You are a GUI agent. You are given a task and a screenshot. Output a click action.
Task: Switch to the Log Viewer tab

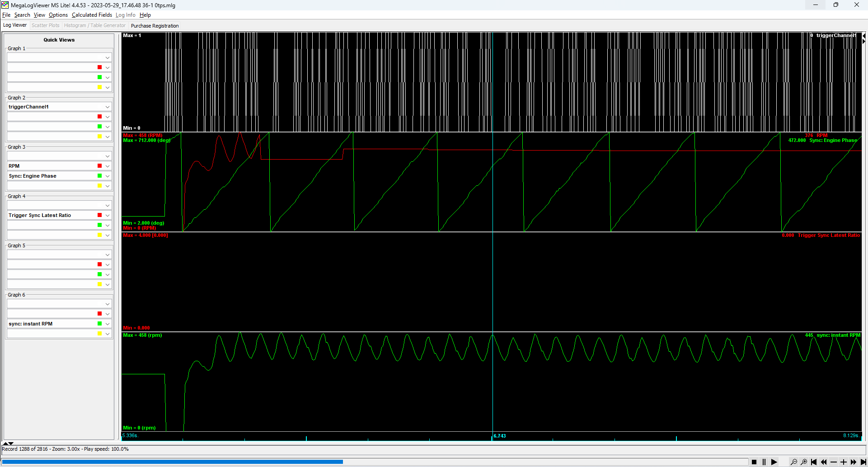click(15, 25)
